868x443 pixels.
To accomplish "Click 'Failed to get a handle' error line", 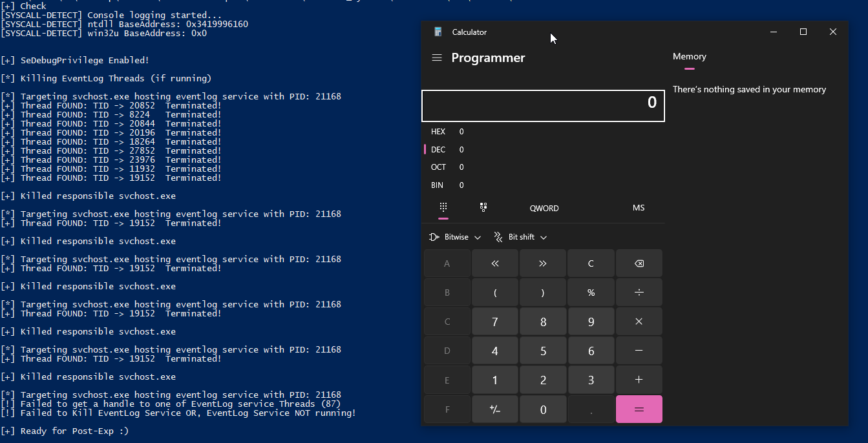I will coord(171,404).
